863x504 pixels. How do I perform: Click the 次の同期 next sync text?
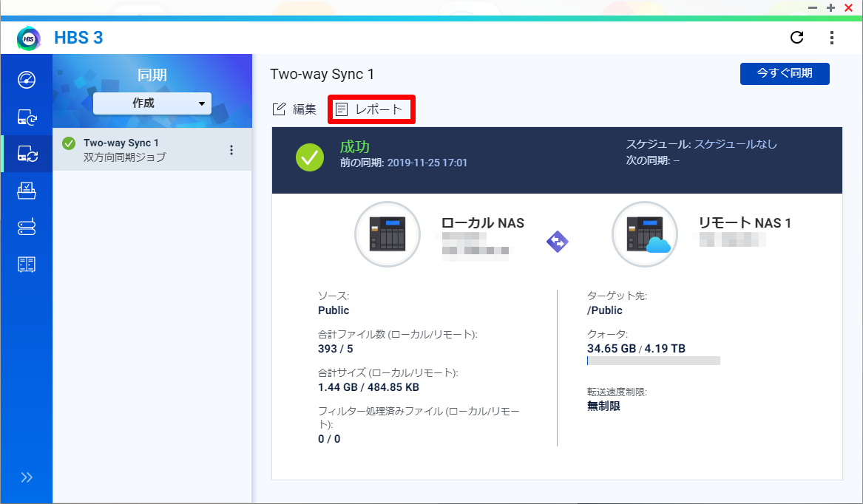tap(653, 160)
